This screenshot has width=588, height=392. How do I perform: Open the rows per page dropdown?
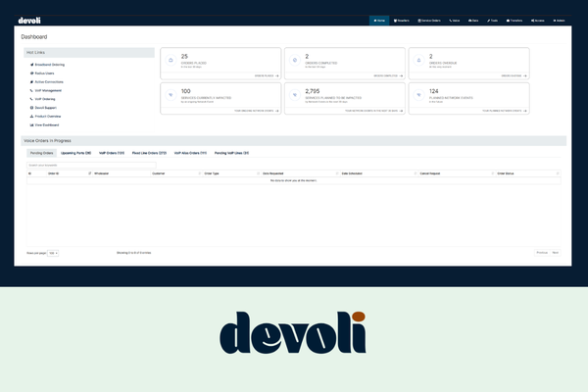[53, 253]
